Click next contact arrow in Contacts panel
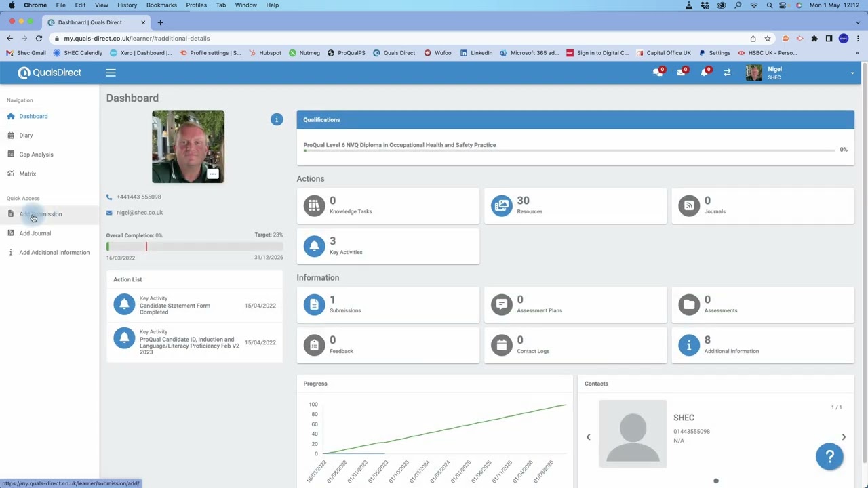 (x=844, y=437)
